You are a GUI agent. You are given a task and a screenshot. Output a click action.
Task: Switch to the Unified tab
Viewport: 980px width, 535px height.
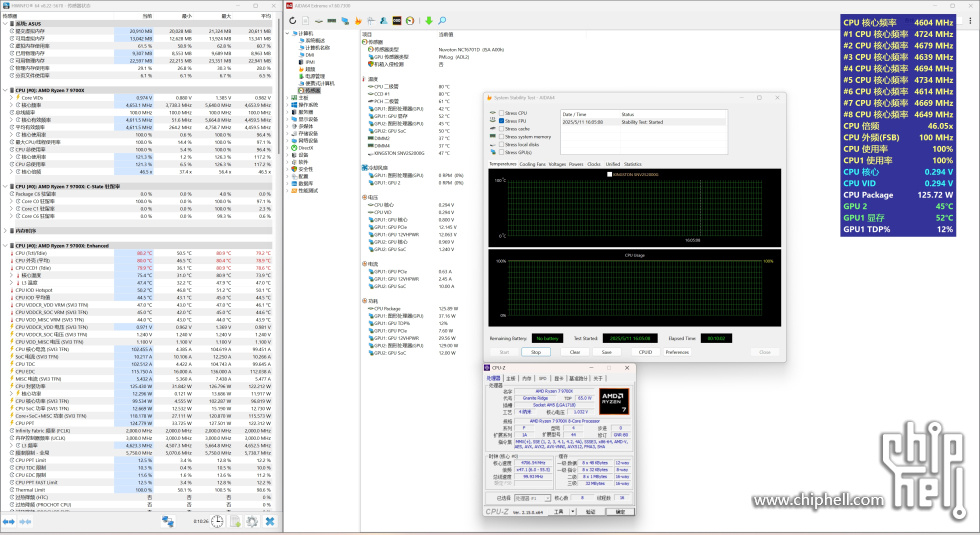612,164
